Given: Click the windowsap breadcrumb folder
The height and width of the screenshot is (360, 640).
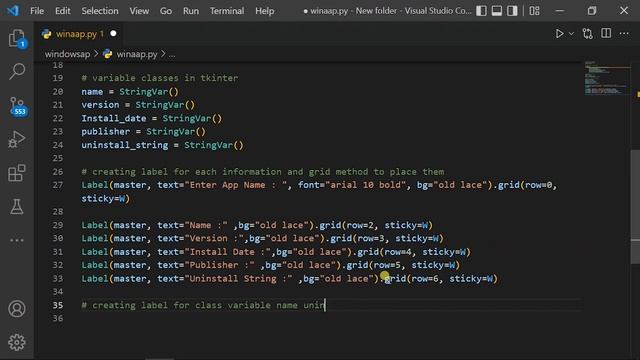Looking at the screenshot, I should 67,54.
